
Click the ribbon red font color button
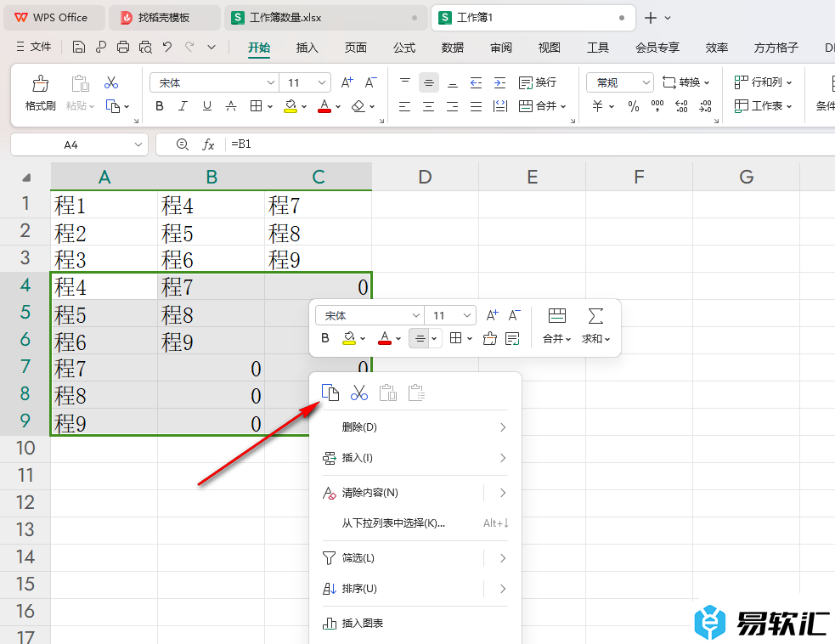click(x=324, y=106)
